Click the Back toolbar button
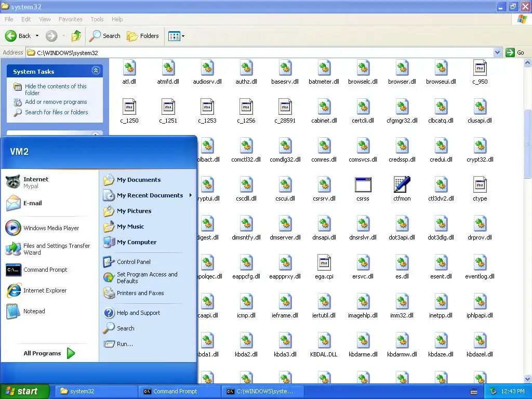The width and height of the screenshot is (532, 399). [x=18, y=36]
